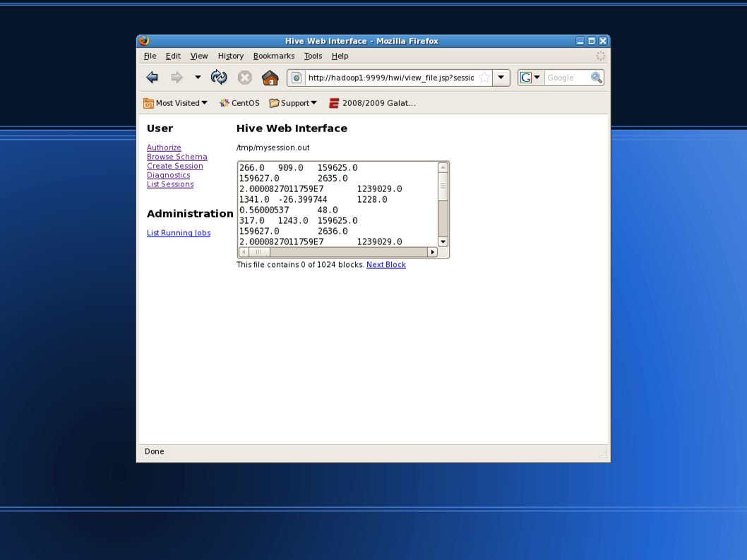Open the 2008/2009 Galat... bookmark
The width and height of the screenshot is (747, 560).
point(372,103)
